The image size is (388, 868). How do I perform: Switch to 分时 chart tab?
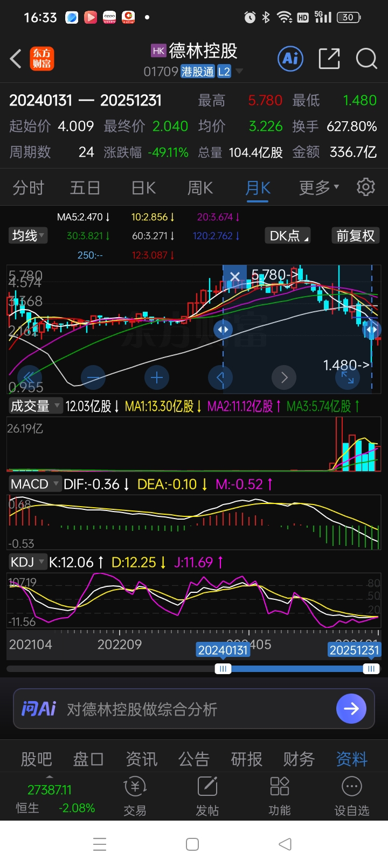point(29,188)
